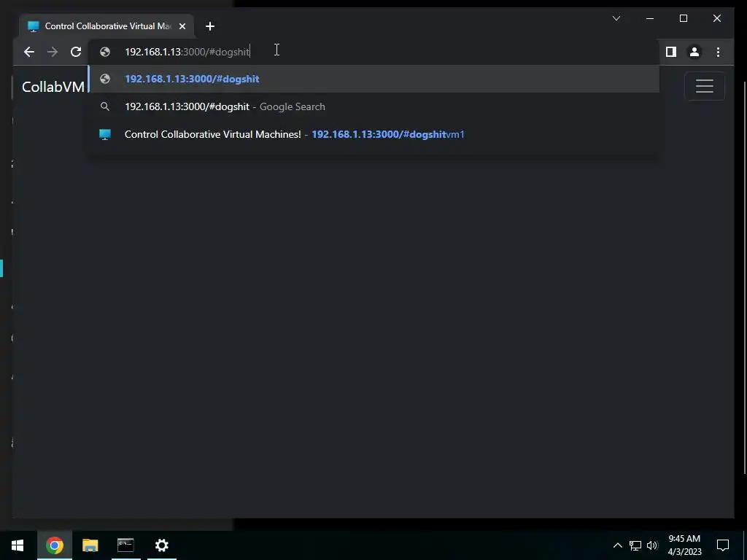Click the forward navigation arrow
The width and height of the screenshot is (747, 560).
(x=53, y=52)
